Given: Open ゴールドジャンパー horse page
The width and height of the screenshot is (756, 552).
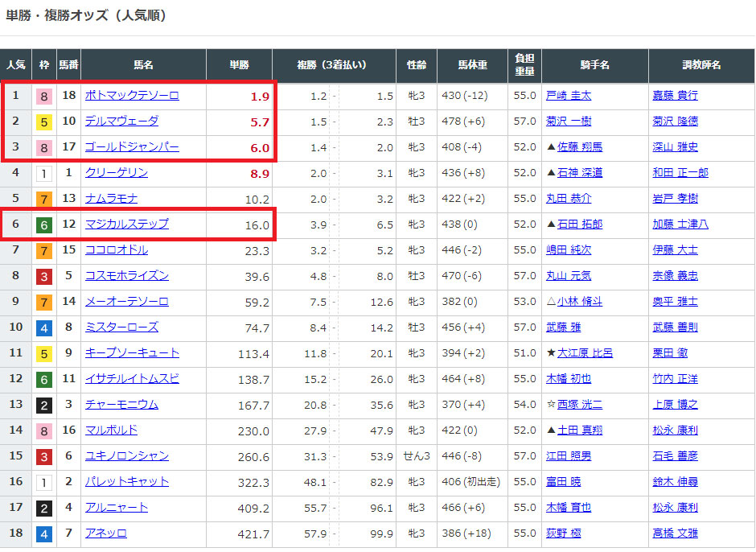Looking at the screenshot, I should (x=132, y=147).
